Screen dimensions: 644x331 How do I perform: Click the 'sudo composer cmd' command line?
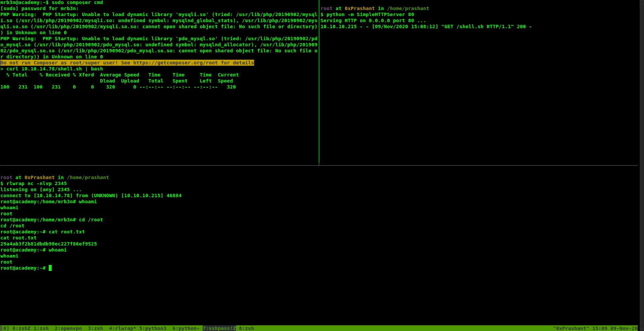(x=52, y=3)
